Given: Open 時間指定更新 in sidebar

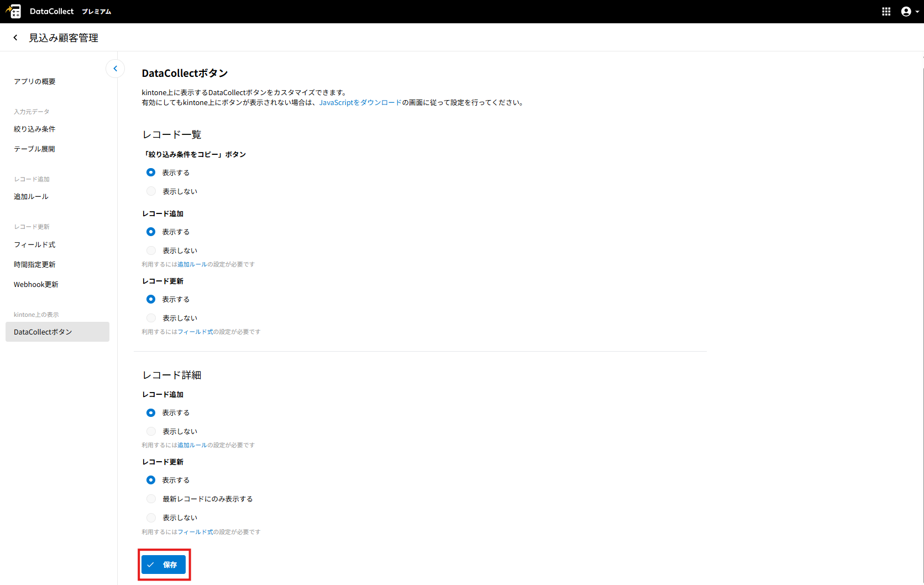Looking at the screenshot, I should tap(35, 264).
